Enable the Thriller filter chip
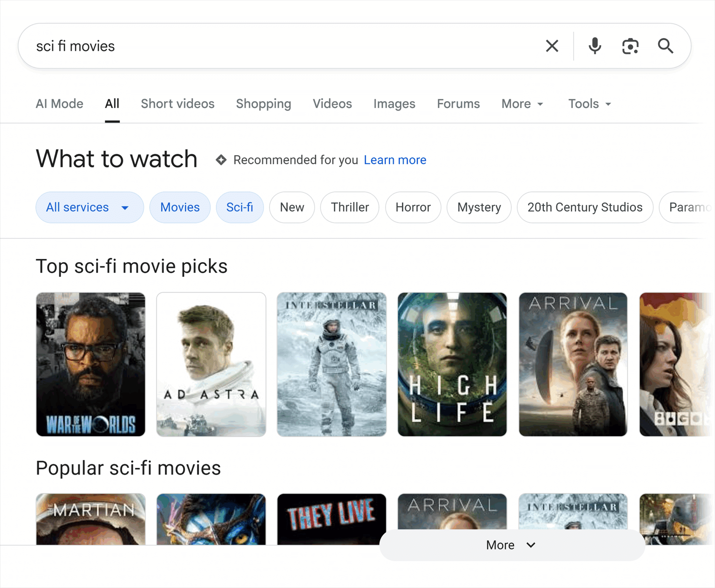The image size is (715, 588). tap(350, 207)
